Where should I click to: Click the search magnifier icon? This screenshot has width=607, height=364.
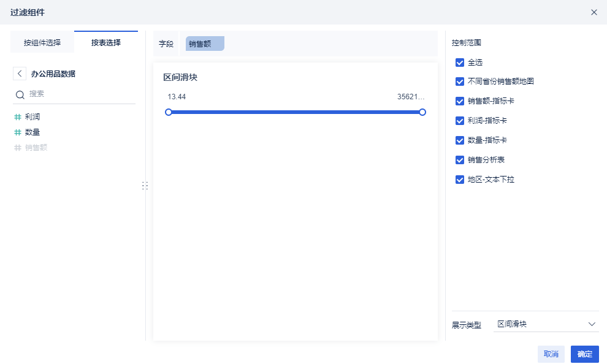coord(20,94)
